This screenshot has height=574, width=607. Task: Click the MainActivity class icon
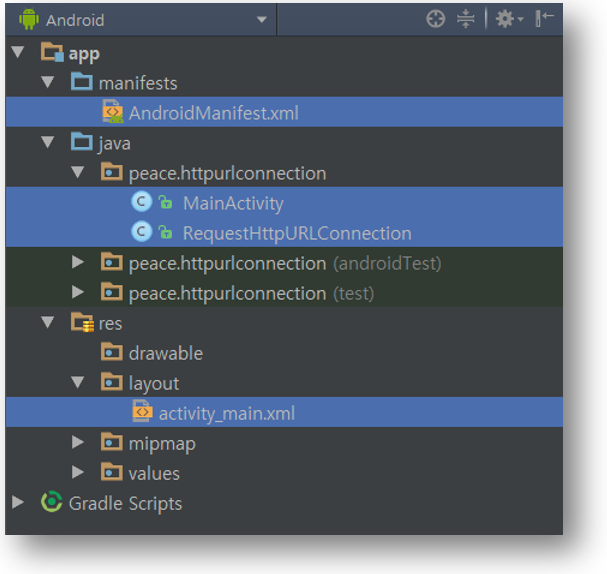coord(142,202)
